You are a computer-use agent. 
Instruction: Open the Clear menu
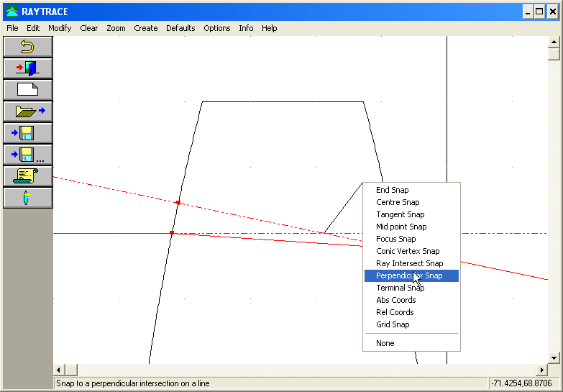pyautogui.click(x=88, y=28)
